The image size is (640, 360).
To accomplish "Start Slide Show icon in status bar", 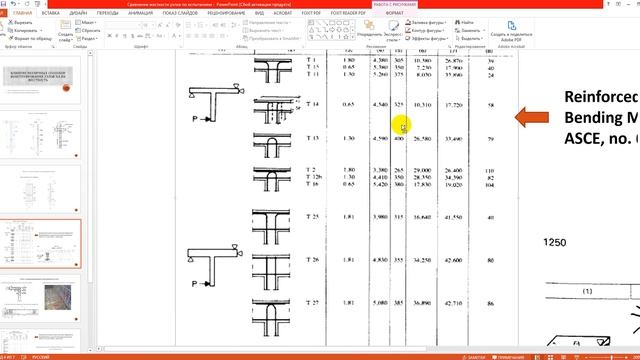I will (x=576, y=357).
